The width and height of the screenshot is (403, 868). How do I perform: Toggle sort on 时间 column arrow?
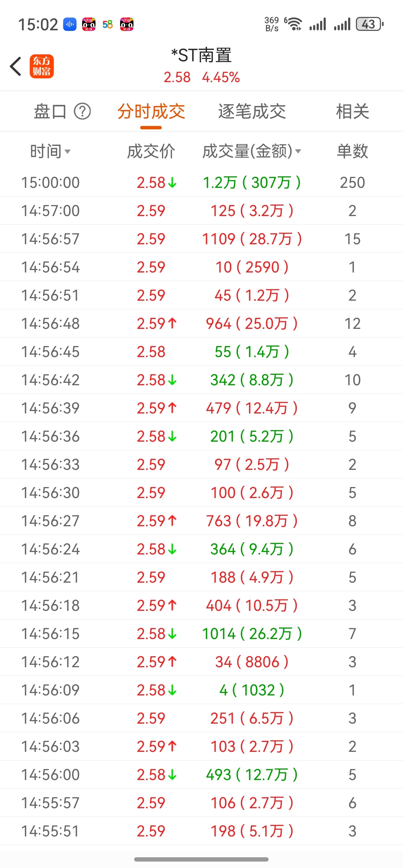coord(67,152)
